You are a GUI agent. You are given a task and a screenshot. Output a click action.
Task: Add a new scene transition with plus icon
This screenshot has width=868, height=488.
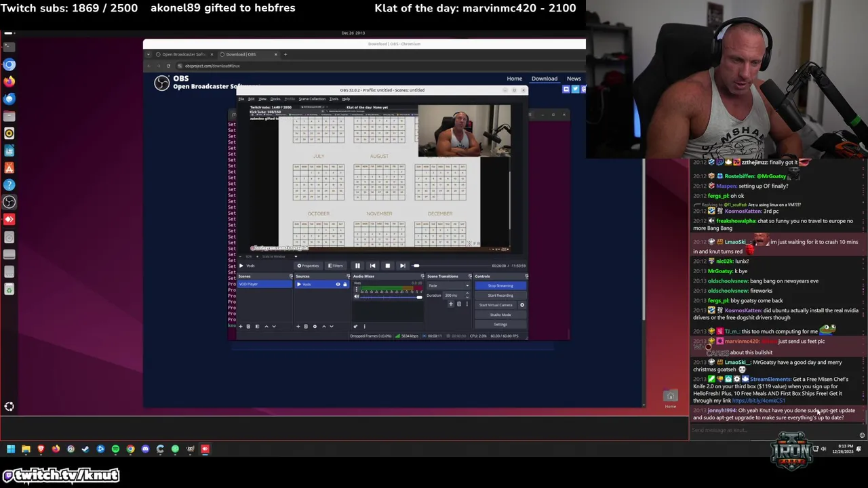click(x=451, y=304)
